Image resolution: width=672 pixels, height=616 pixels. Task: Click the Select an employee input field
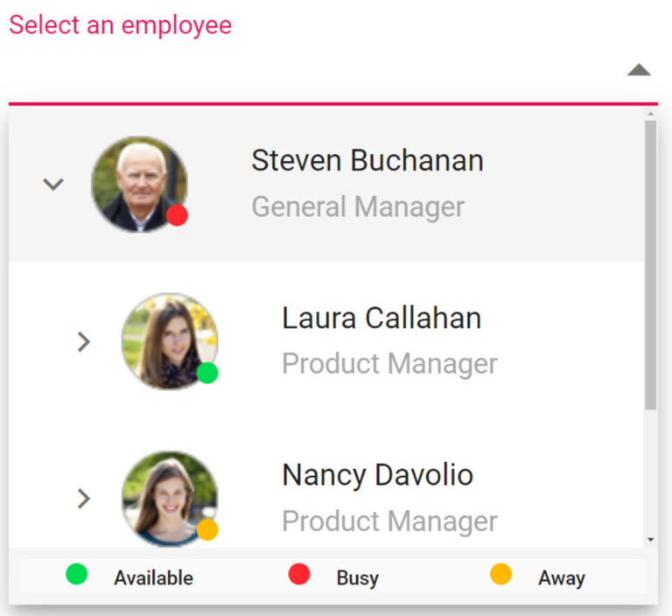(315, 72)
